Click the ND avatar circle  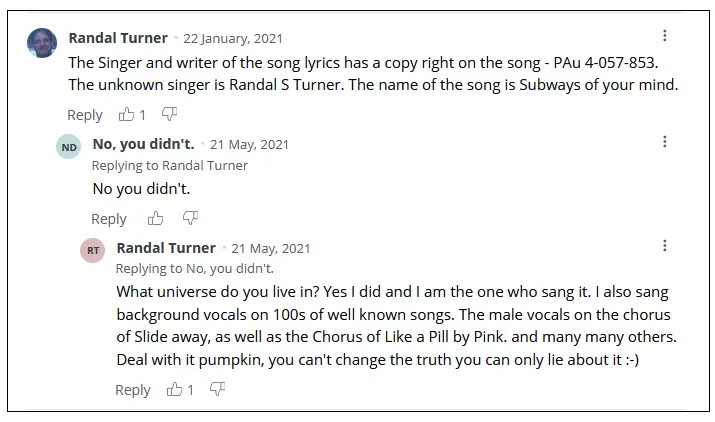(68, 147)
